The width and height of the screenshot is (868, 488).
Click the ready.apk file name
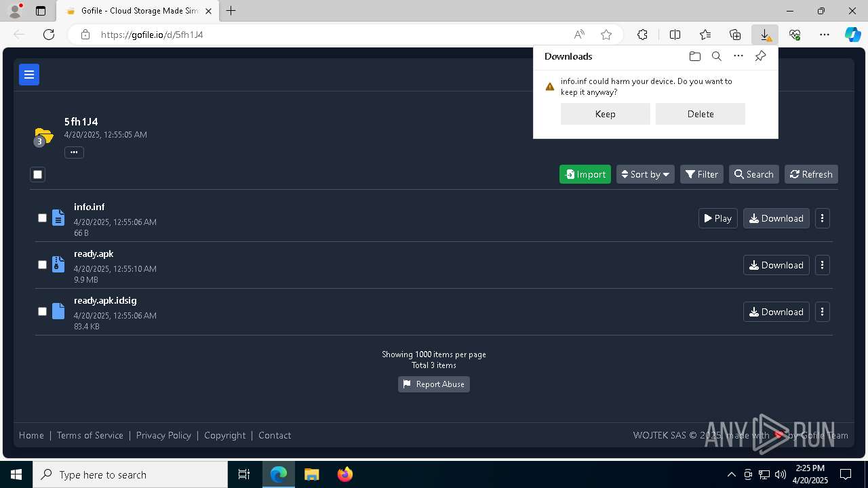tap(94, 253)
